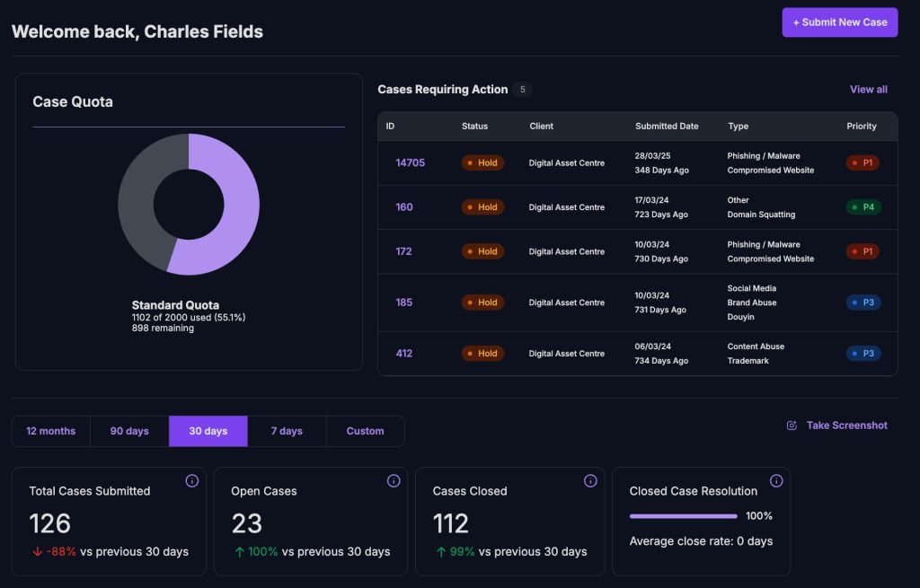Click info icon on Closed Case Resolution card

click(776, 481)
